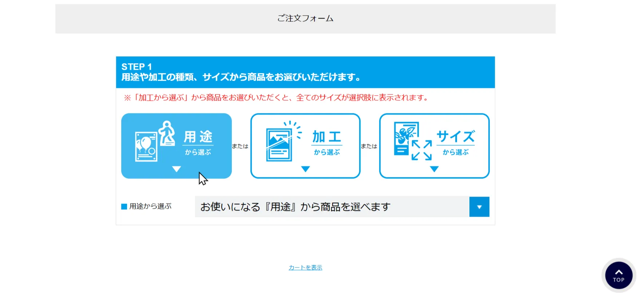Click the ご注文フォーム header text

tap(305, 18)
